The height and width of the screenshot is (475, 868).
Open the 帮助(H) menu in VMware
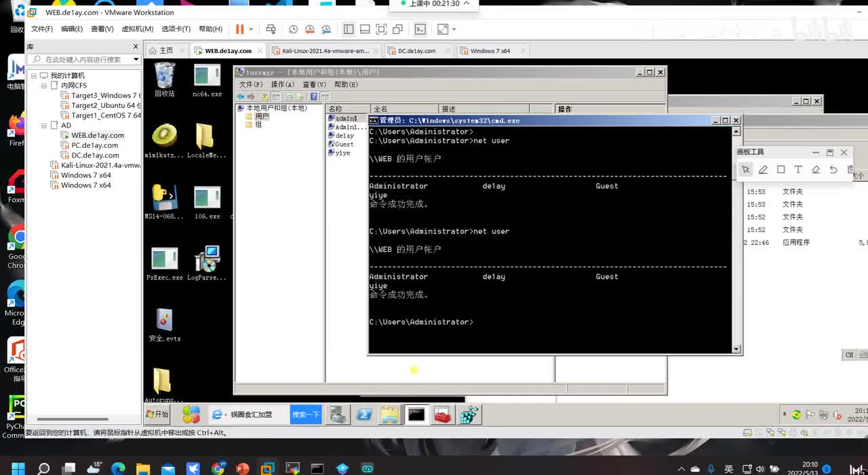pyautogui.click(x=210, y=29)
